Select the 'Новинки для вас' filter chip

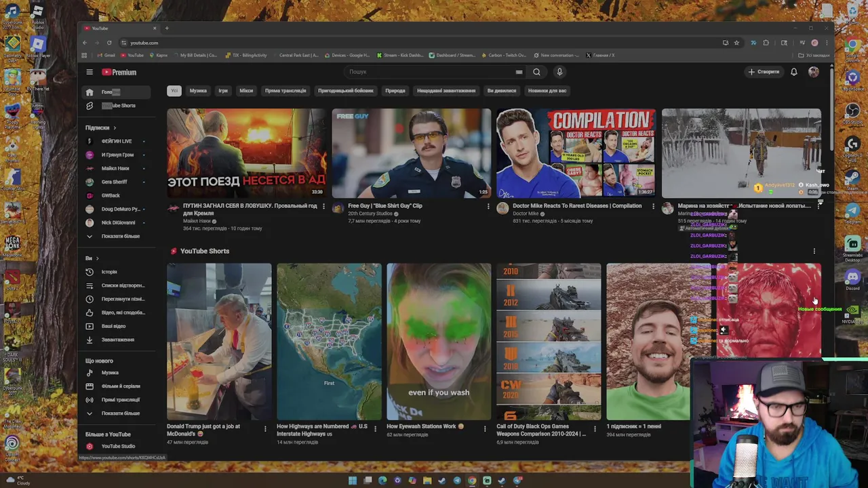point(547,91)
